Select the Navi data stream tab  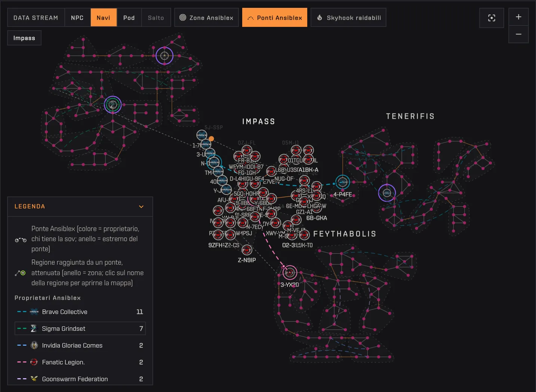[x=104, y=18]
